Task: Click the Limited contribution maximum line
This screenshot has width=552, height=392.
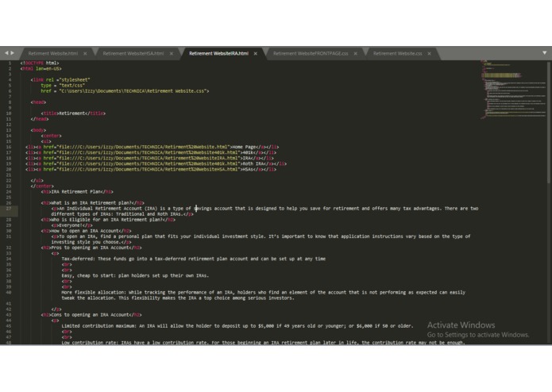Action: [x=237, y=326]
